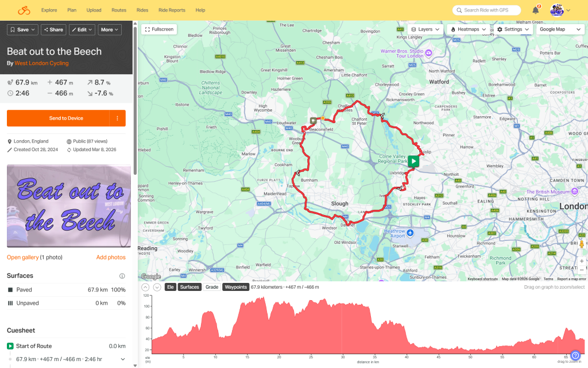
Task: Expand the Save dropdown
Action: click(x=23, y=29)
